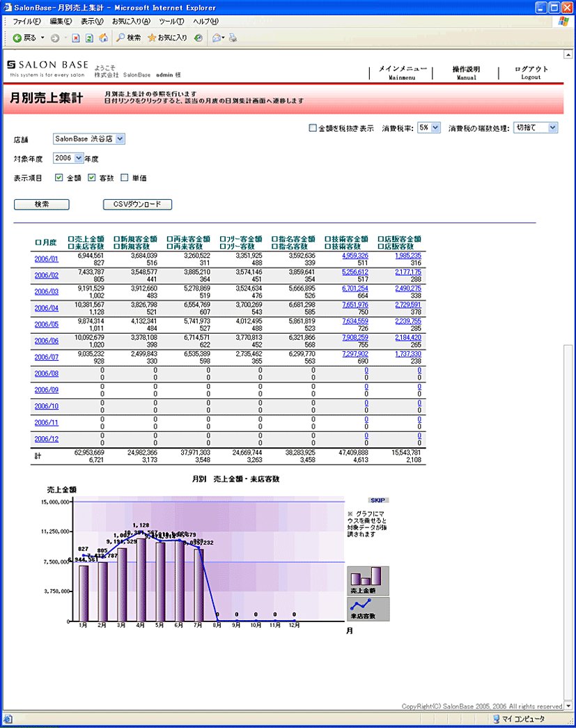Expand the Forward button history arrow

point(65,38)
